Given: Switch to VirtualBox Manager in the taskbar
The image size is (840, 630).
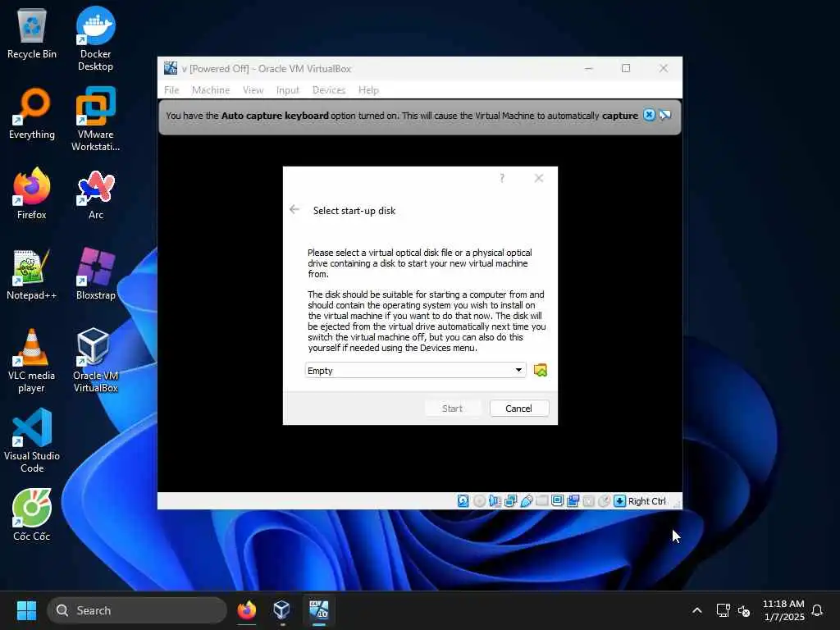Looking at the screenshot, I should tap(282, 610).
